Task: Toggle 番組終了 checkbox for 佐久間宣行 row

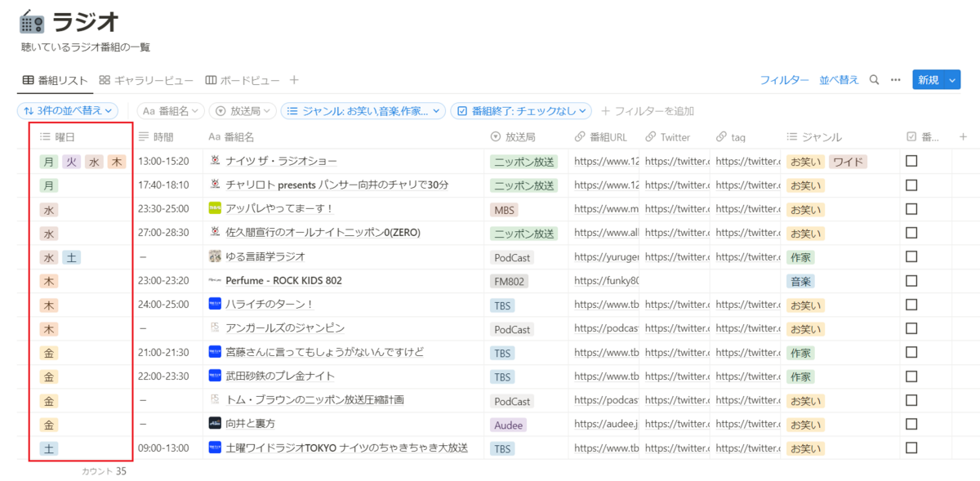Action: (911, 233)
